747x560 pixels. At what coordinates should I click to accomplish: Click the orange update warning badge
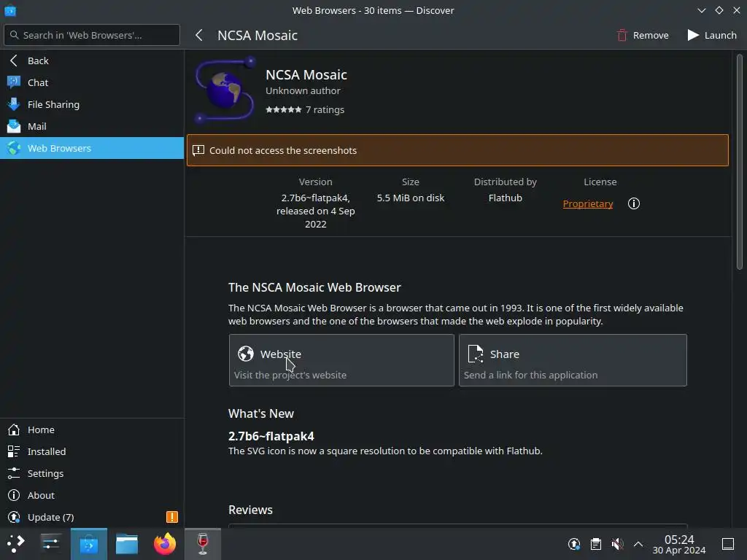[172, 517]
